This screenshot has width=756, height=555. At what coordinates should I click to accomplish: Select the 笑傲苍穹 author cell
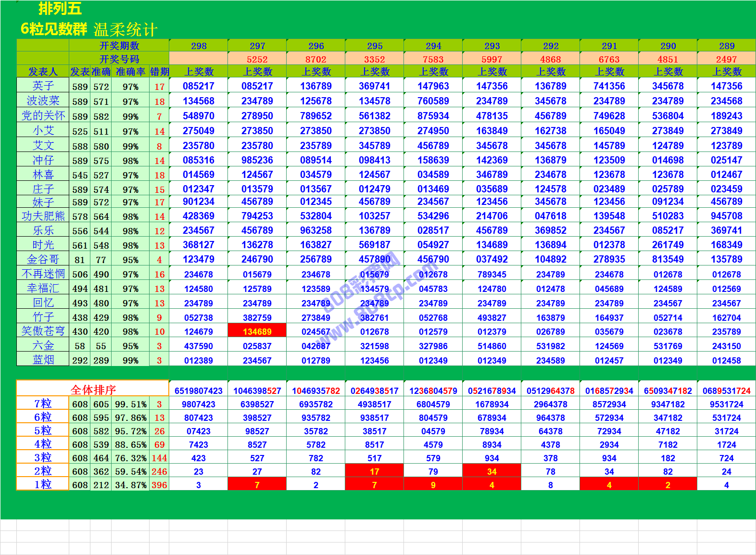tap(43, 331)
